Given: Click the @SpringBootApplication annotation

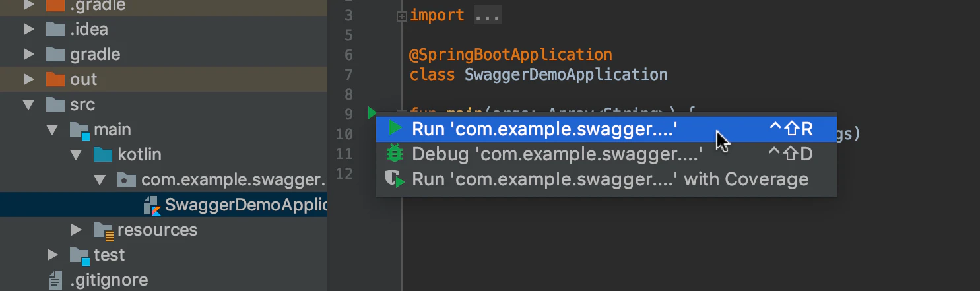Looking at the screenshot, I should 511,55.
